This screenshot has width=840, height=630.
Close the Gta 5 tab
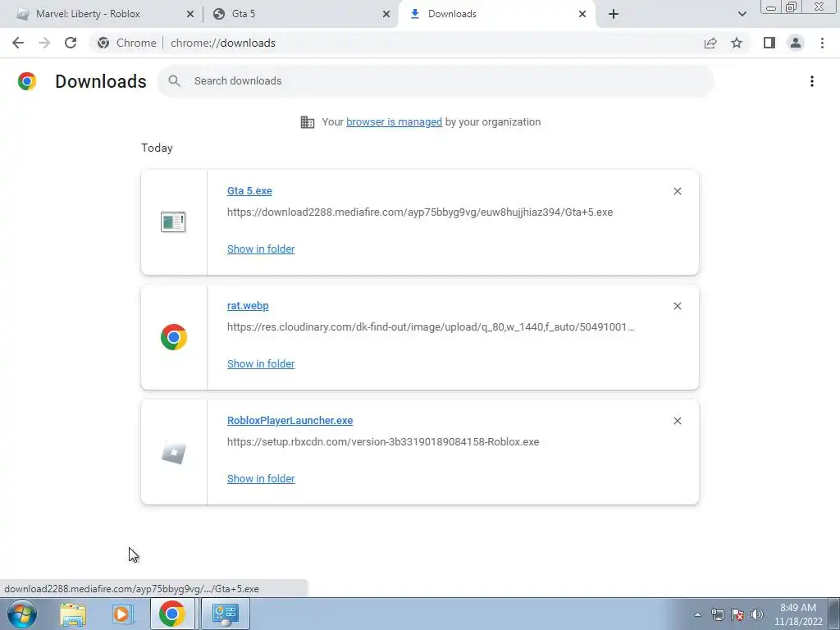386,15
